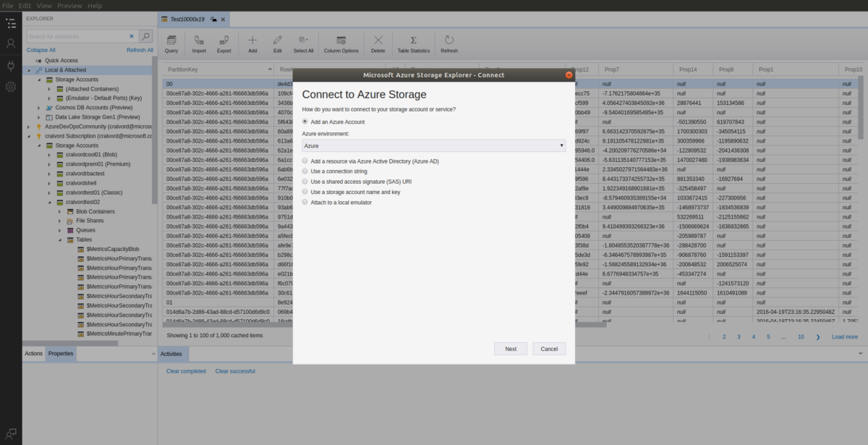Screen dimensions: 868x445
Task: Click Cancel in the Connect dialog
Action: pyautogui.click(x=549, y=349)
